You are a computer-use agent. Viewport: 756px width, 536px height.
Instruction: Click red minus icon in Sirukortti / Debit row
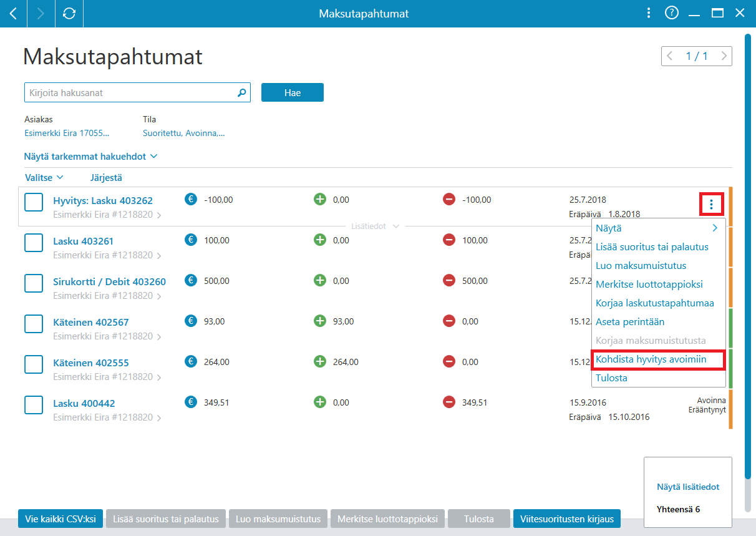click(x=448, y=281)
